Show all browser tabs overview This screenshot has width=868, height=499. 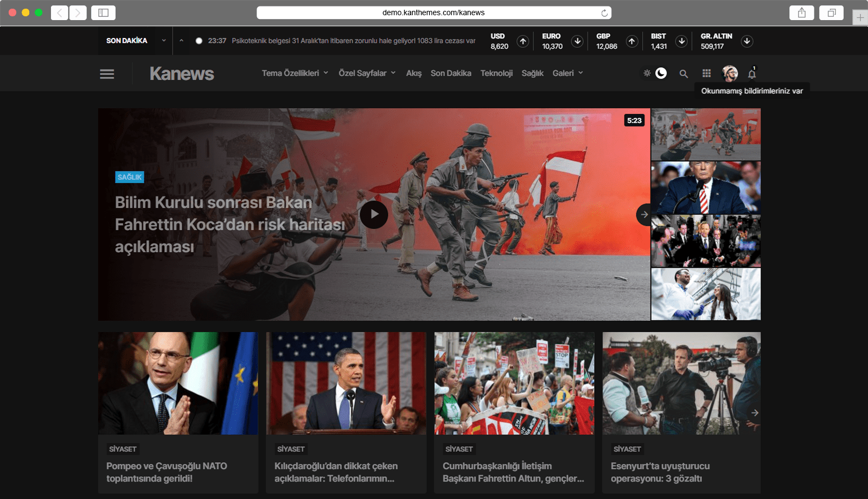(x=832, y=12)
